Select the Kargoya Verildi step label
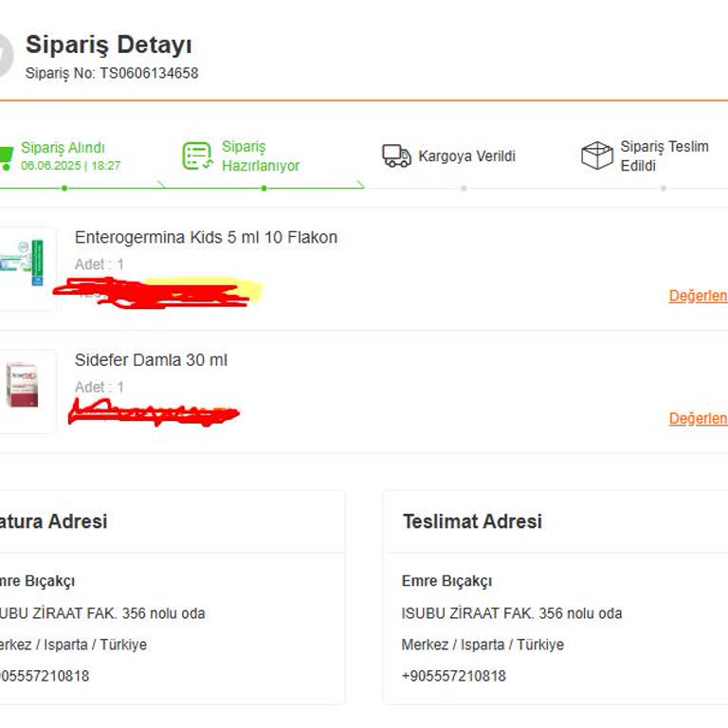 [466, 156]
